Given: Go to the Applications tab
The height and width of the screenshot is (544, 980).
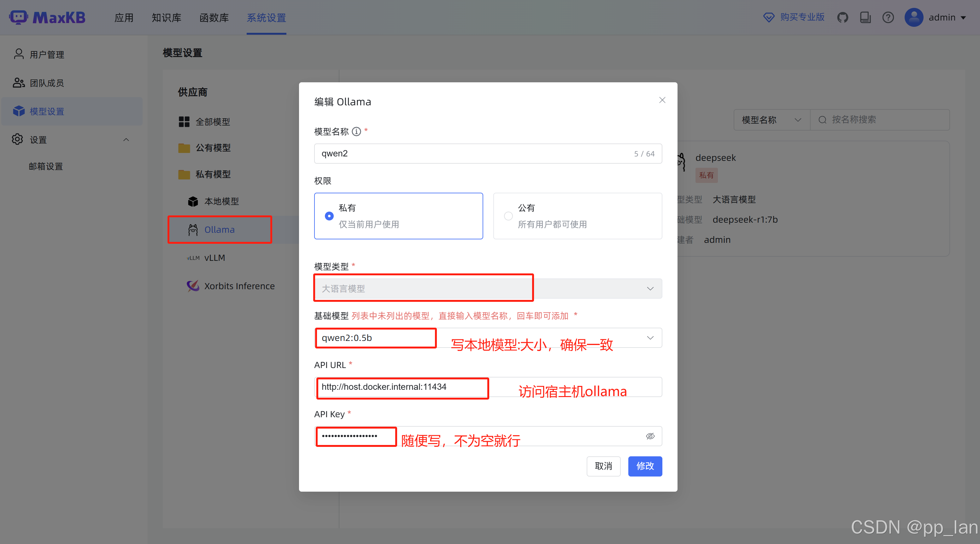Looking at the screenshot, I should click(124, 17).
